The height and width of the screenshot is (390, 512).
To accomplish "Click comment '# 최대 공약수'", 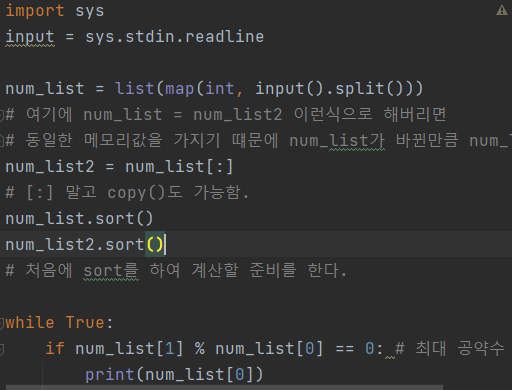I will click(450, 348).
